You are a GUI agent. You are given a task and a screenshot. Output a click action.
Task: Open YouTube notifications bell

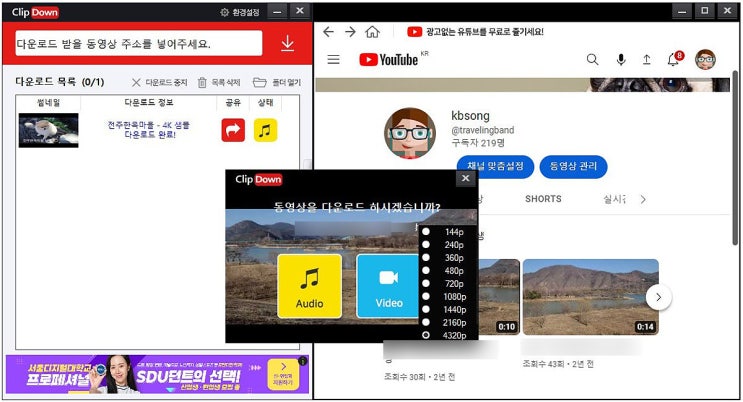click(673, 60)
